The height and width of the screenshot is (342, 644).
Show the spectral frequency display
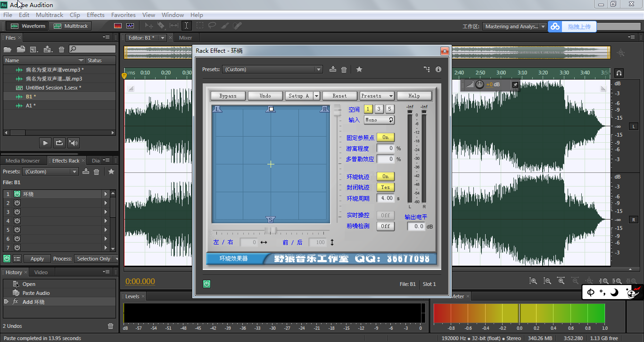118,26
